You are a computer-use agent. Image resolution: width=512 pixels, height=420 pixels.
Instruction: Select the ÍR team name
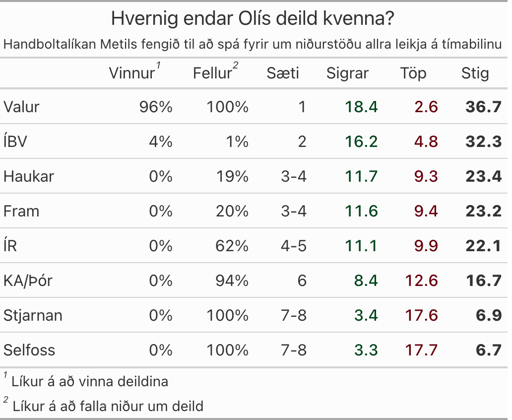[10, 246]
